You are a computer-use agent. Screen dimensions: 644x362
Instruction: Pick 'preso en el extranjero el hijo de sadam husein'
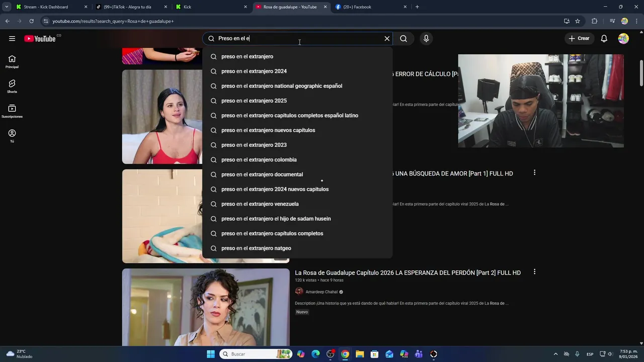pyautogui.click(x=297, y=219)
